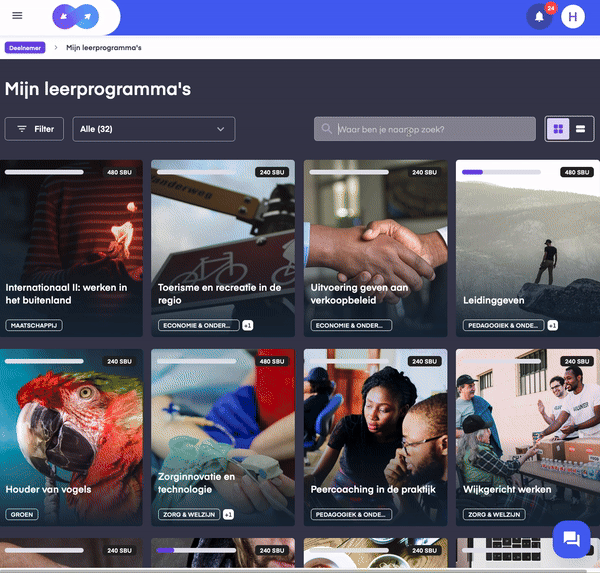Open Zorginnovatie en technologie card

[223, 437]
